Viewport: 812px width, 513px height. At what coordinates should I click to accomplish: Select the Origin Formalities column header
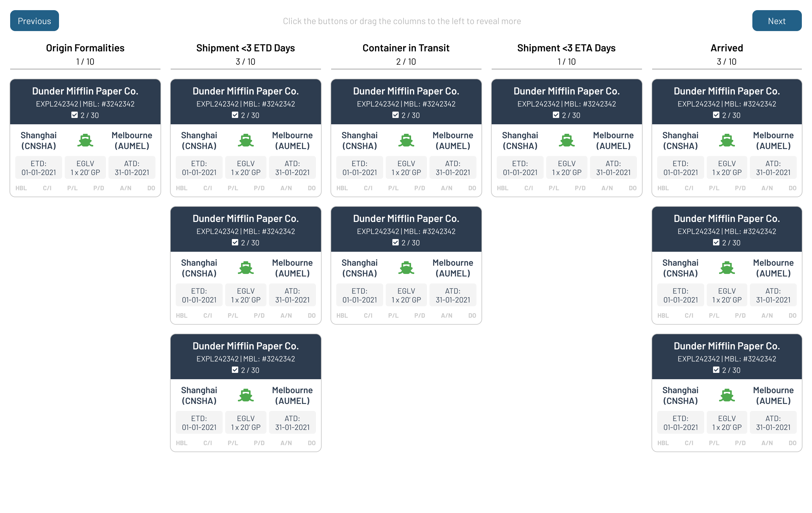(x=85, y=48)
